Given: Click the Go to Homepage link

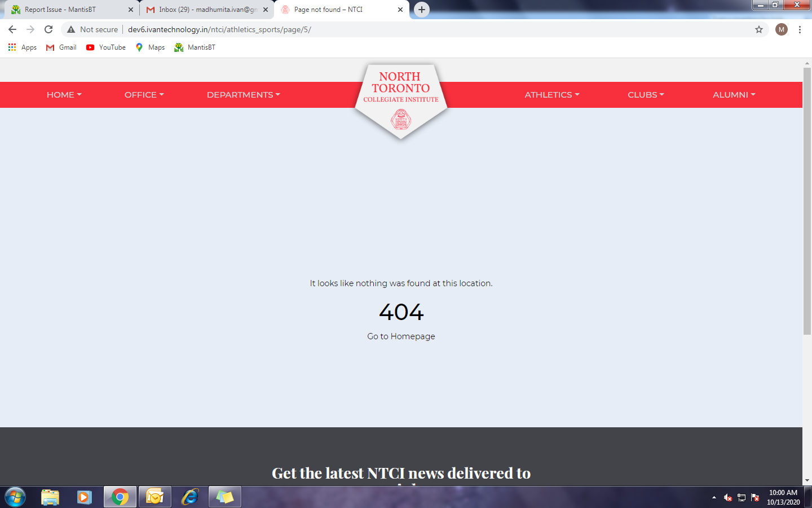Looking at the screenshot, I should 401,336.
